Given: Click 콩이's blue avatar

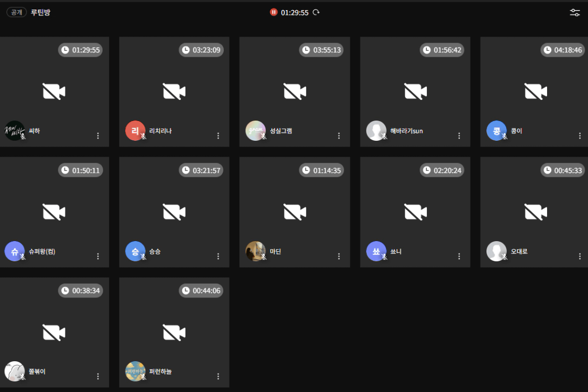Looking at the screenshot, I should [x=497, y=131].
